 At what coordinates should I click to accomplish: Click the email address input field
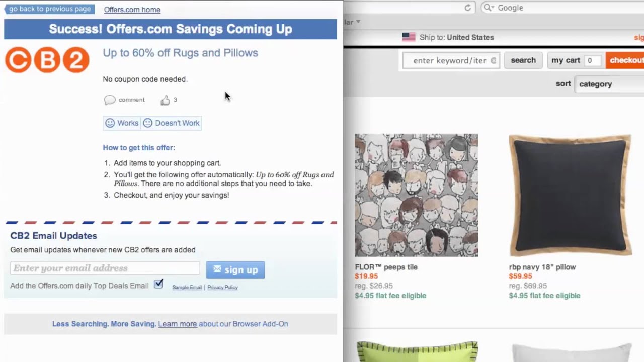tap(105, 268)
